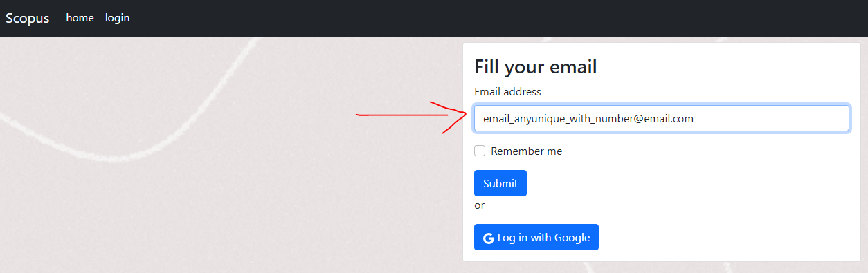Submit the email form
The width and height of the screenshot is (868, 273).
[500, 183]
